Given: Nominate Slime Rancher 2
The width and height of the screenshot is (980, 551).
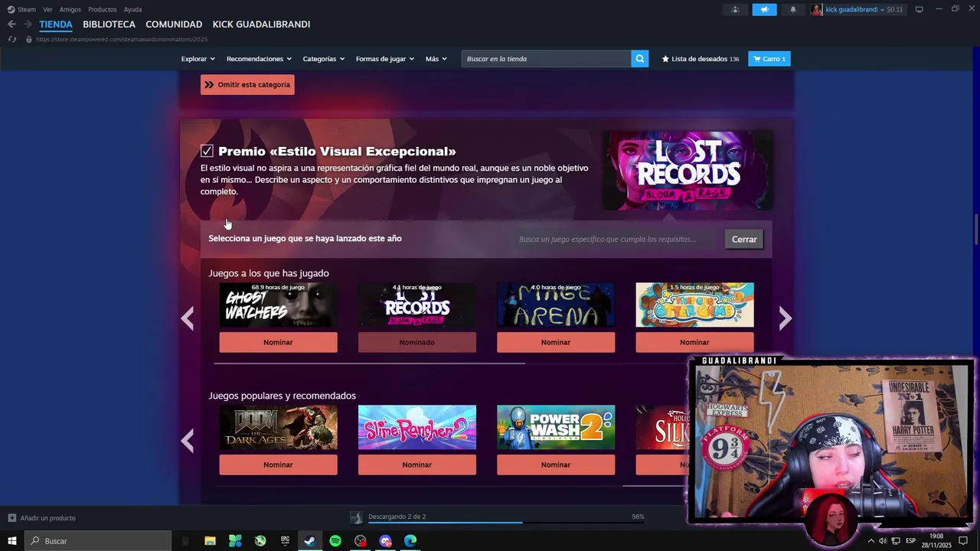Looking at the screenshot, I should (416, 465).
